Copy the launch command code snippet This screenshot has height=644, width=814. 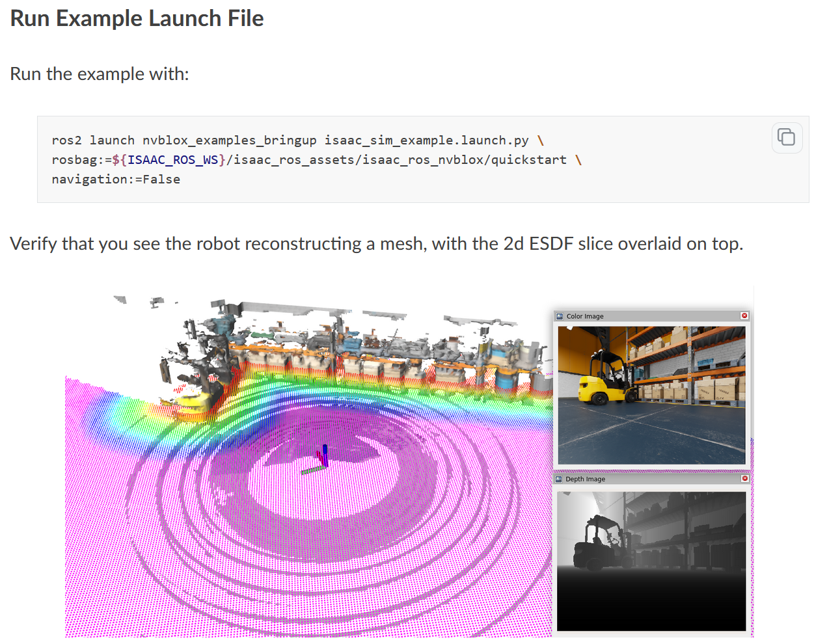pos(786,137)
